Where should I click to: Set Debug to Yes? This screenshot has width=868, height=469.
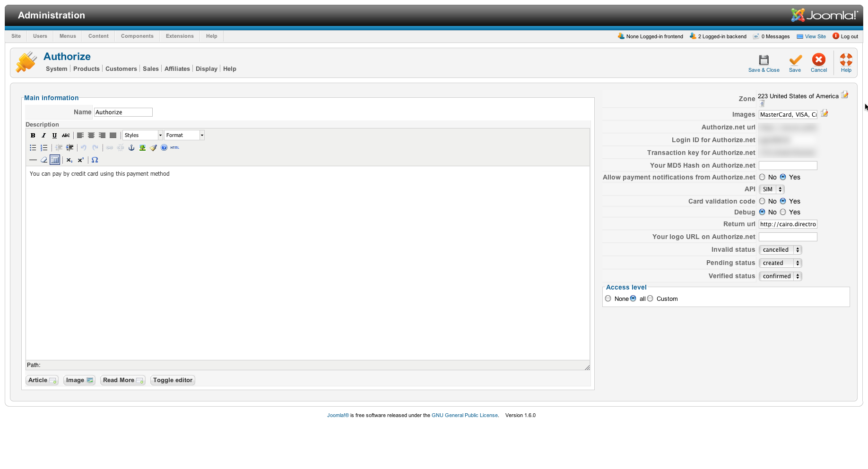click(783, 212)
